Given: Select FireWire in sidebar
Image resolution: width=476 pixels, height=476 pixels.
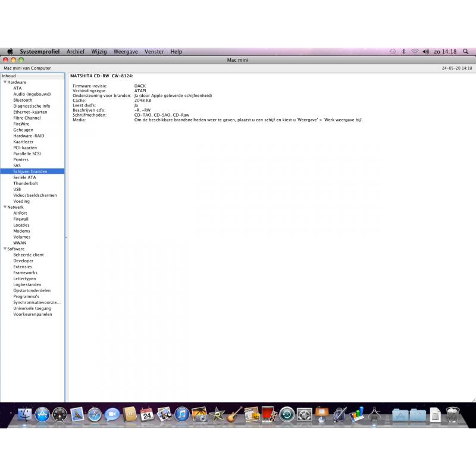Looking at the screenshot, I should pyautogui.click(x=21, y=124).
